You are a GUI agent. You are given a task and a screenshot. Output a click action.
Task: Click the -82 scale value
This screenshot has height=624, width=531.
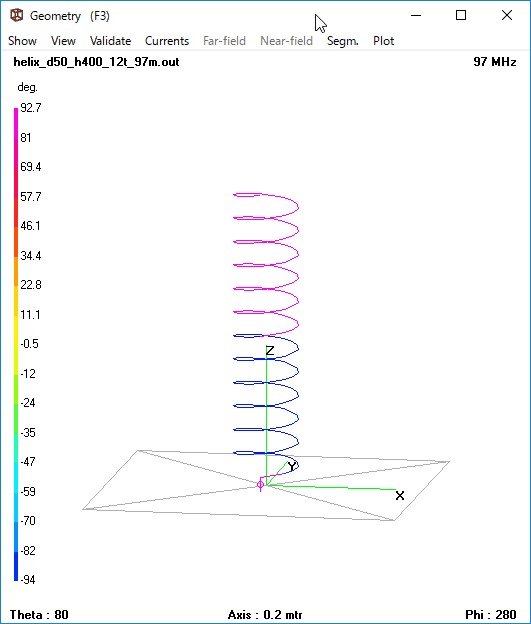(x=28, y=551)
